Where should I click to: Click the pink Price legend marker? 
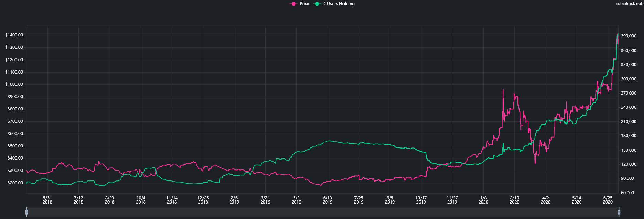click(x=293, y=4)
